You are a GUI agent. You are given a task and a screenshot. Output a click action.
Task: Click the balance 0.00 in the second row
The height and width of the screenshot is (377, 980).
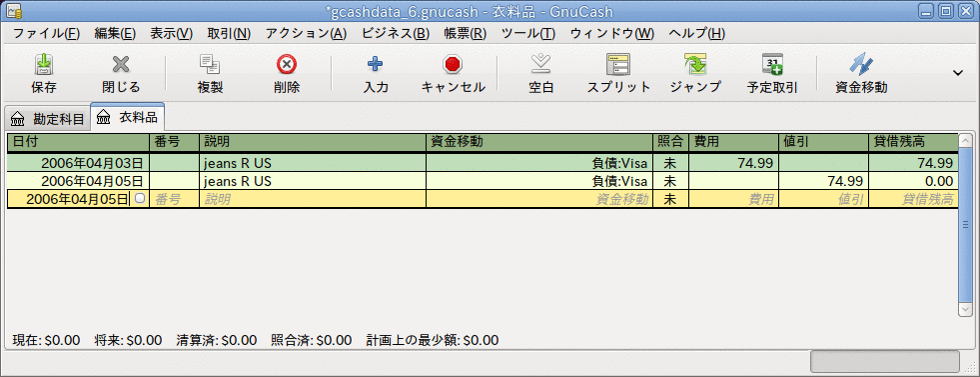(913, 181)
